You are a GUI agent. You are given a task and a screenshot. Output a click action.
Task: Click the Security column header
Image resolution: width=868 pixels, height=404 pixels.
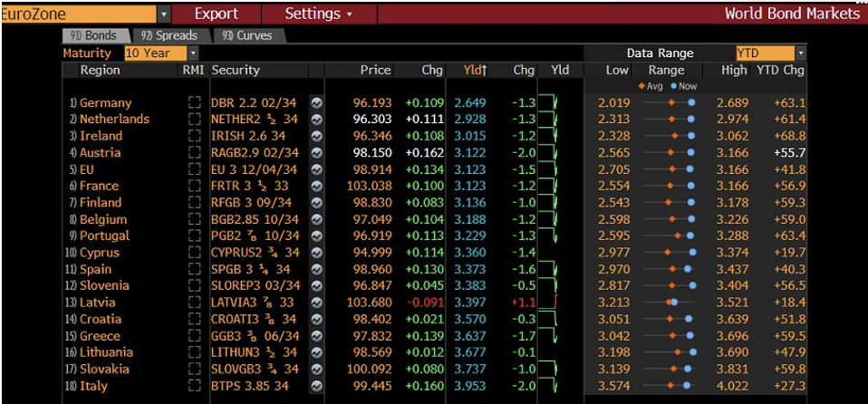236,71
